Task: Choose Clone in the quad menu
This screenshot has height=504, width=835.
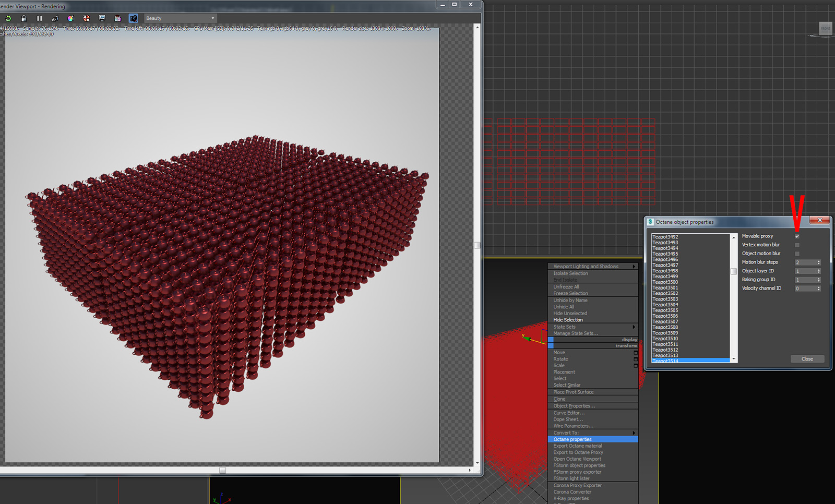Action: pos(593,399)
